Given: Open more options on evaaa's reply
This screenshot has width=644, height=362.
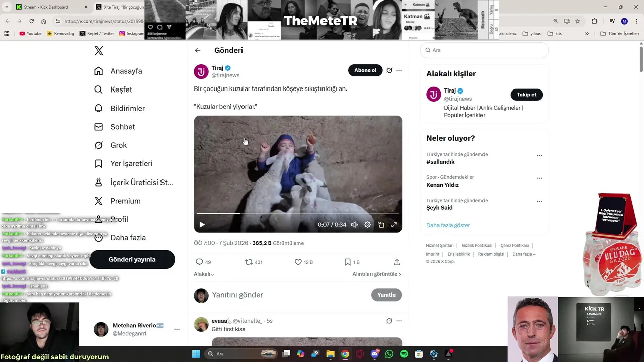Looking at the screenshot, I should pos(399,321).
